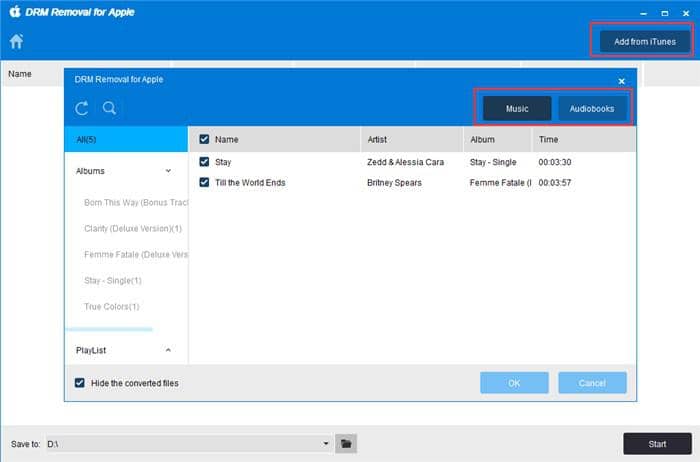Click the Femme Fatale album cell in the song table

coord(500,183)
